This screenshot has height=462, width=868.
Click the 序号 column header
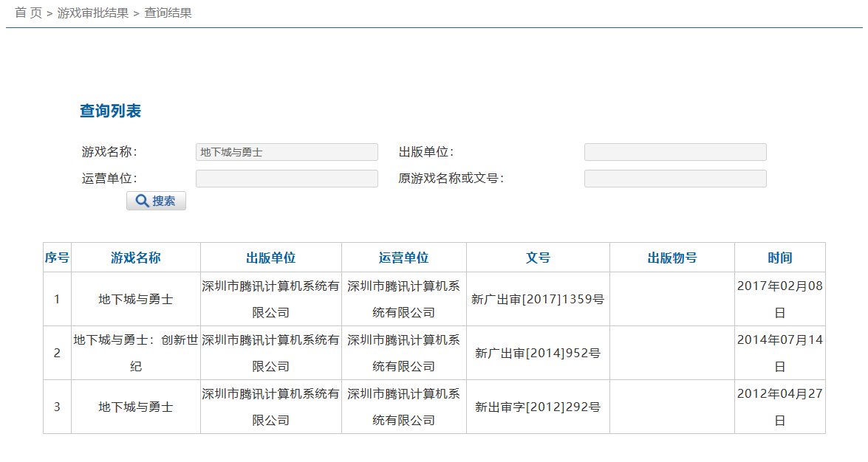pyautogui.click(x=57, y=258)
